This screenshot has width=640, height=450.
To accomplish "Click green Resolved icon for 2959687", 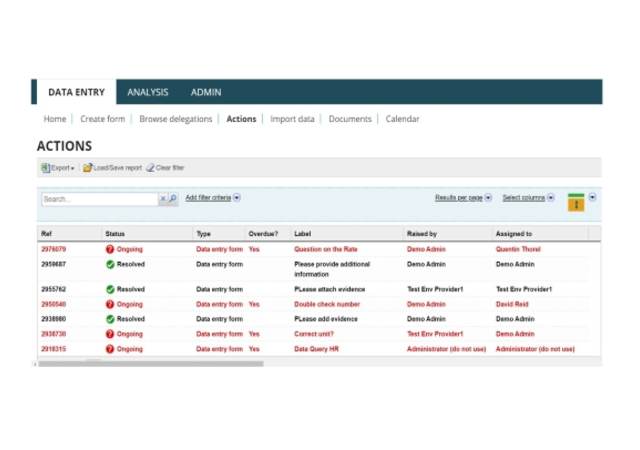I will pos(110,264).
